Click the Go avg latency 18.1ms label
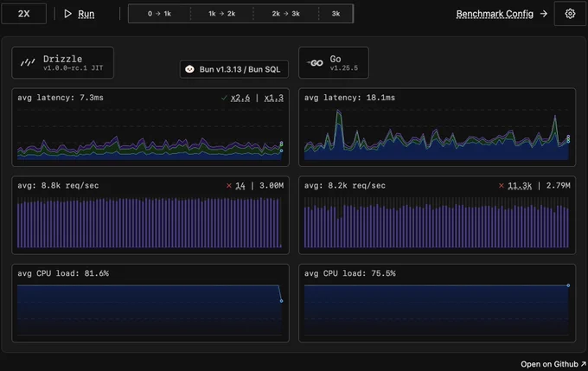The height and width of the screenshot is (371, 588). click(x=349, y=98)
